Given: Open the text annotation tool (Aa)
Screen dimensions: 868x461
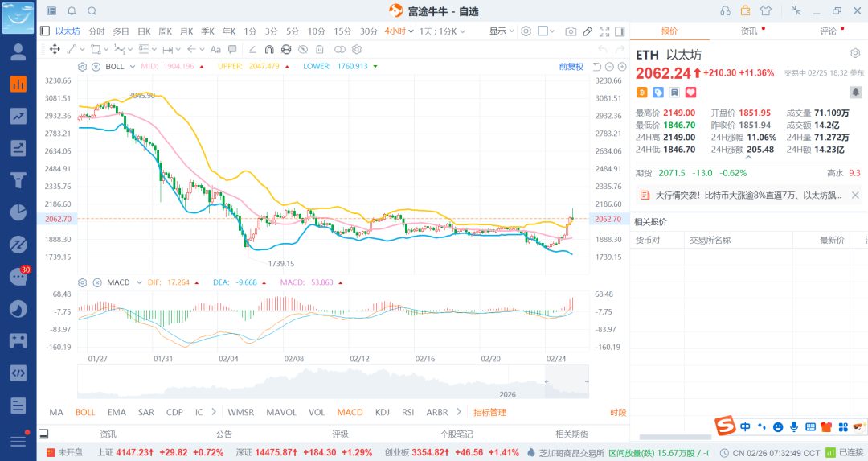Looking at the screenshot, I should tap(215, 49).
